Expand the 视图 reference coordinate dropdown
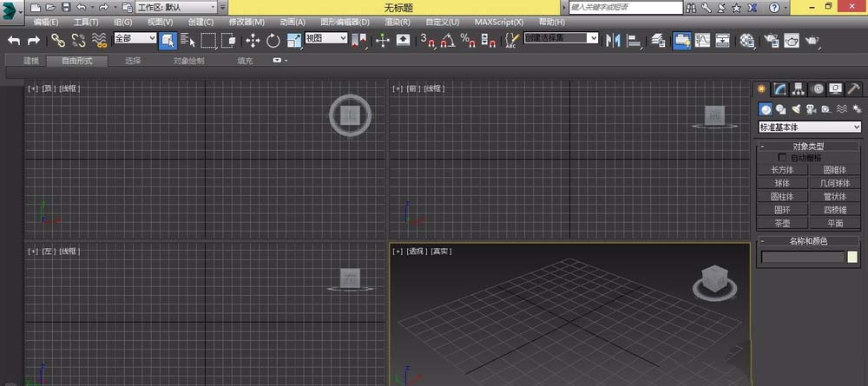 325,38
